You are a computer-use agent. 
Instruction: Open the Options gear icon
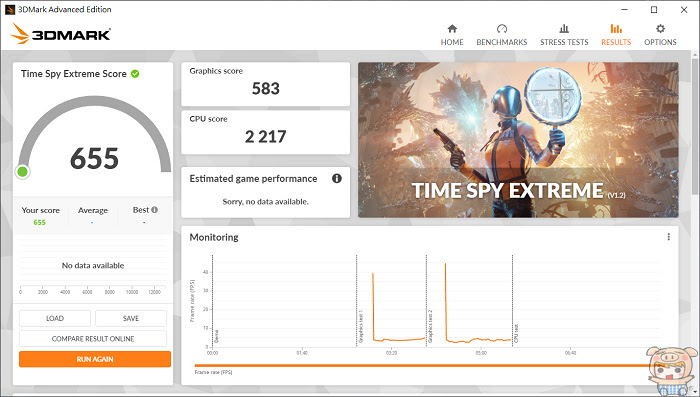660,29
